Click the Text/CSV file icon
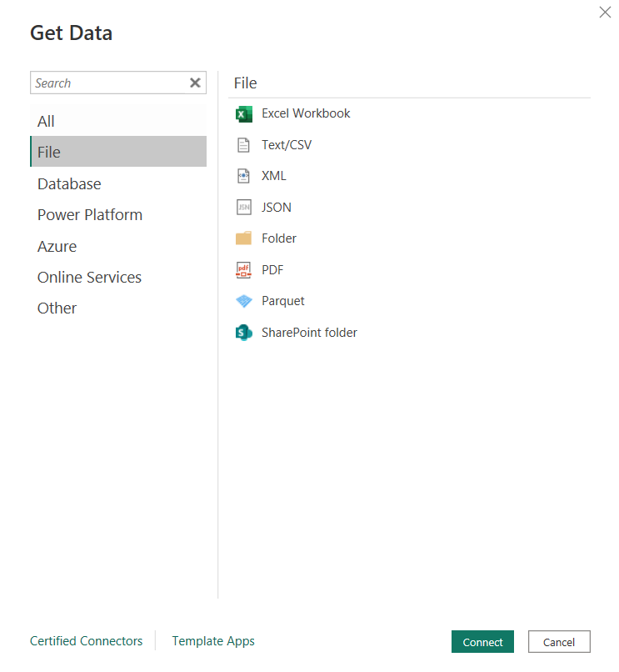Screen dimensions: 619x672 tap(243, 145)
